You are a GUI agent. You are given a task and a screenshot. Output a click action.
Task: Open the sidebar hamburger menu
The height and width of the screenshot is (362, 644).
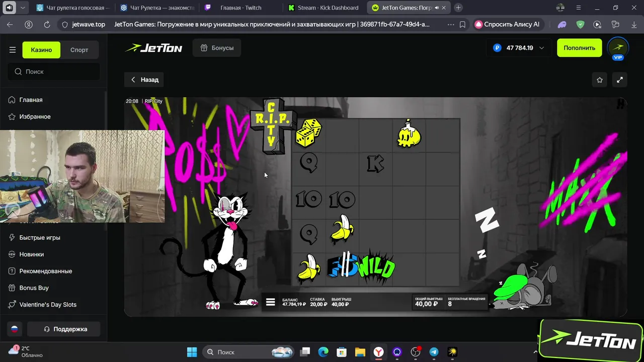pos(13,50)
